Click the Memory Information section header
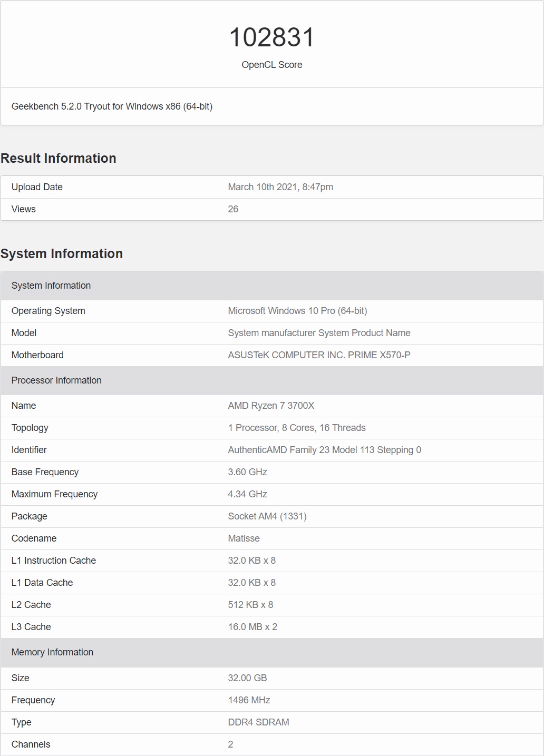 pos(52,652)
